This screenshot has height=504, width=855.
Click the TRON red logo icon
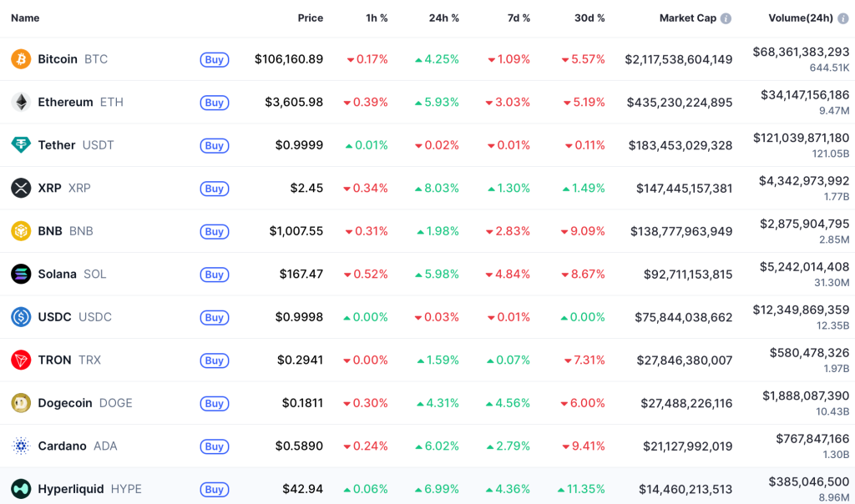tap(19, 360)
